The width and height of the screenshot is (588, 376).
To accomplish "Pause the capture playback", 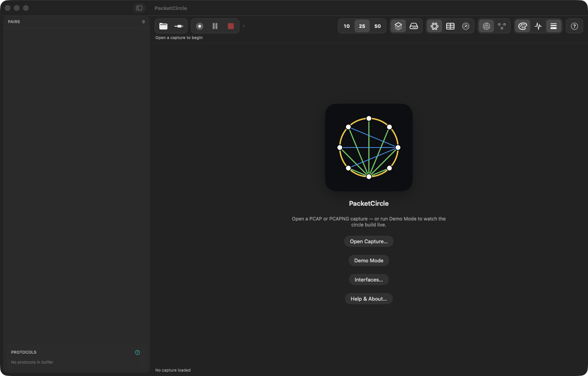I will tap(215, 26).
